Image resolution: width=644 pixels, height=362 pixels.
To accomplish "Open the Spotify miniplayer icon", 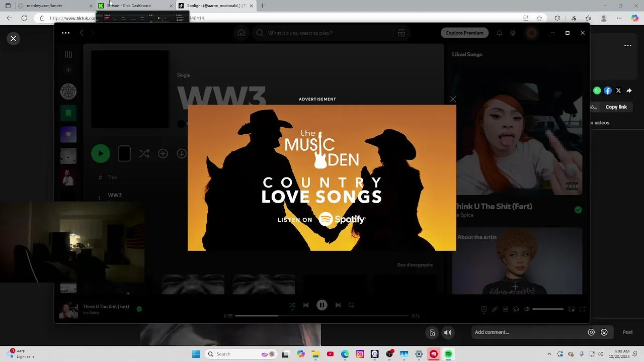I will coord(572,309).
